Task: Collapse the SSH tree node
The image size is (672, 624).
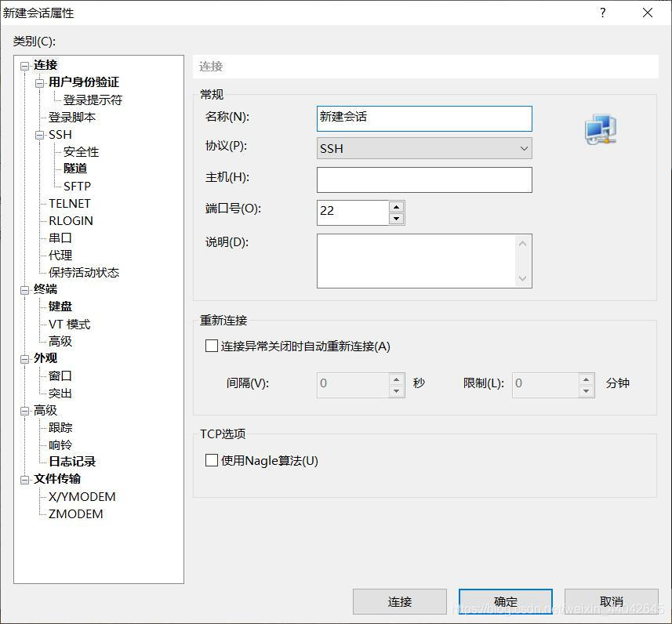Action: (x=39, y=136)
